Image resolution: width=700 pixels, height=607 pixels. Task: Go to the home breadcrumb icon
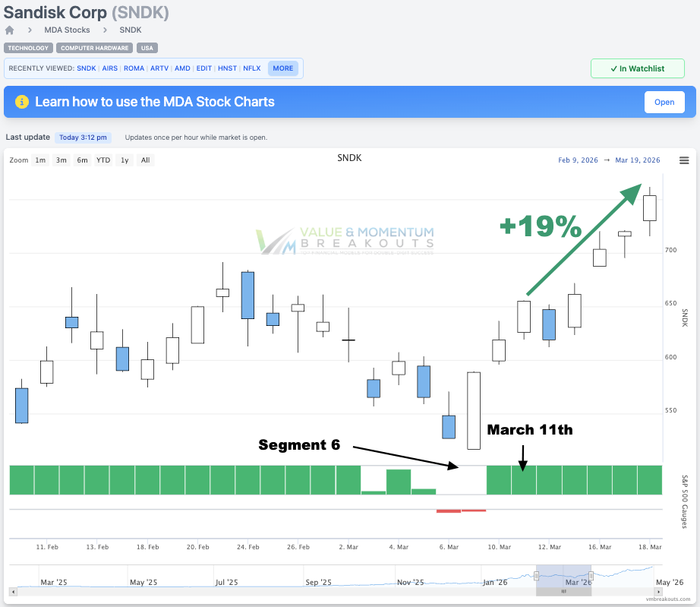(9, 30)
